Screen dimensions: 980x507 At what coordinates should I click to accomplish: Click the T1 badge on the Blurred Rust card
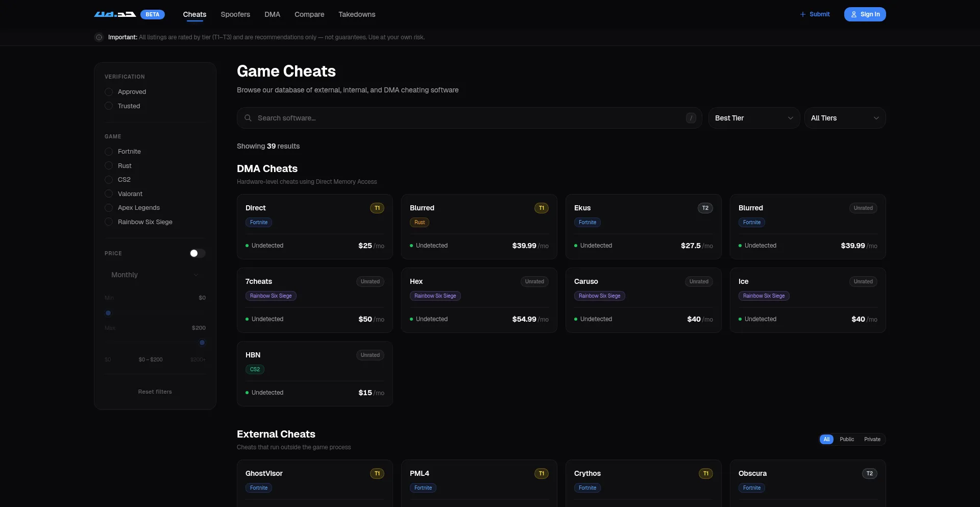point(542,208)
